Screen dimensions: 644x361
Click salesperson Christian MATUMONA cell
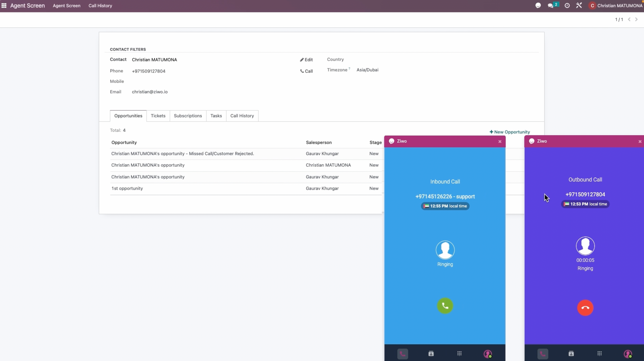pyautogui.click(x=328, y=165)
